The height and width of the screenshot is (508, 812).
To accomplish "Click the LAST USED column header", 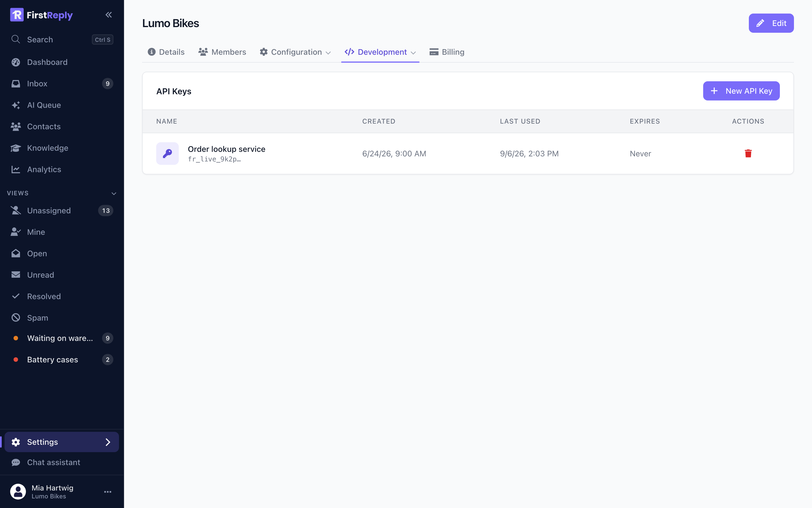I will 520,121.
